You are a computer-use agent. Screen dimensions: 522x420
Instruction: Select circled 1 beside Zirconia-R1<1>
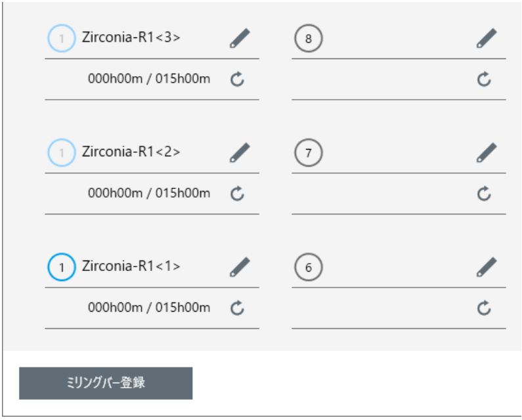click(62, 267)
